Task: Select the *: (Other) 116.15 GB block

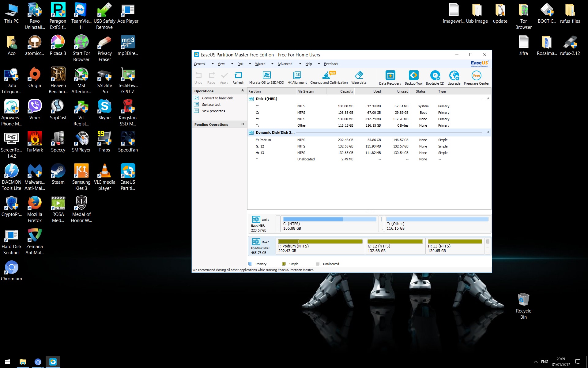Action: (x=437, y=224)
